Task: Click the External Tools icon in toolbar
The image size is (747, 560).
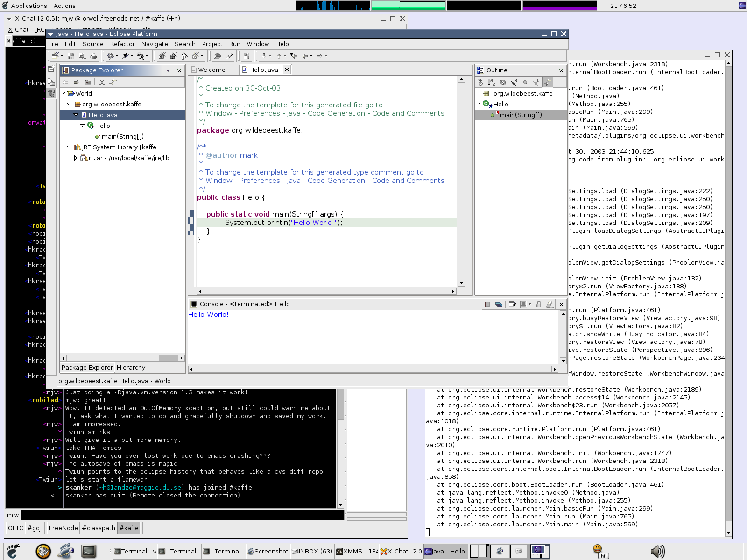Action: [140, 56]
